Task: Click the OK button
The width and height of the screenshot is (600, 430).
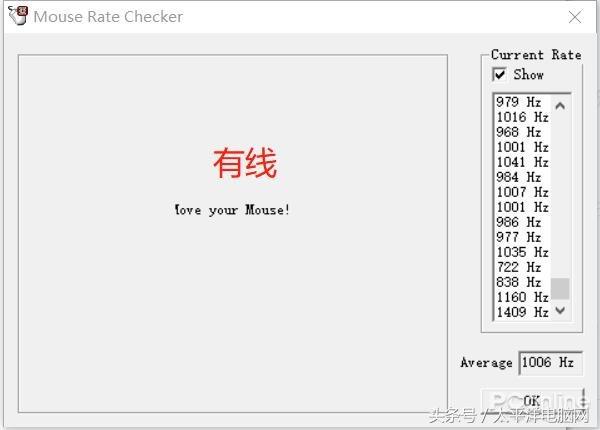Action: coord(532,401)
